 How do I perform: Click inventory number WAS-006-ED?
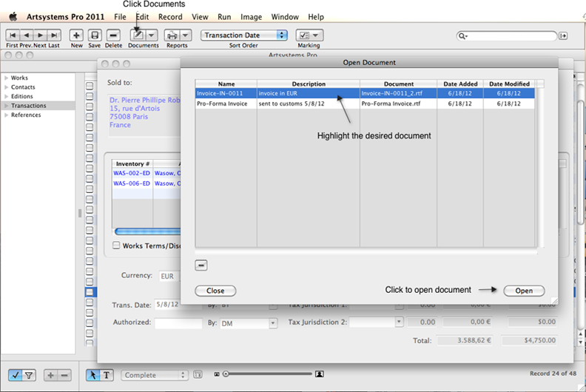[x=132, y=183]
